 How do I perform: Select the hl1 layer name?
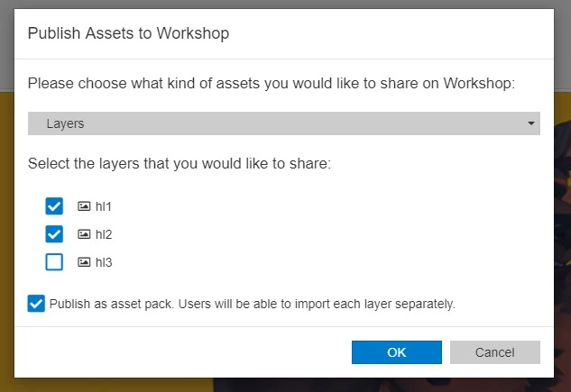[x=103, y=206]
